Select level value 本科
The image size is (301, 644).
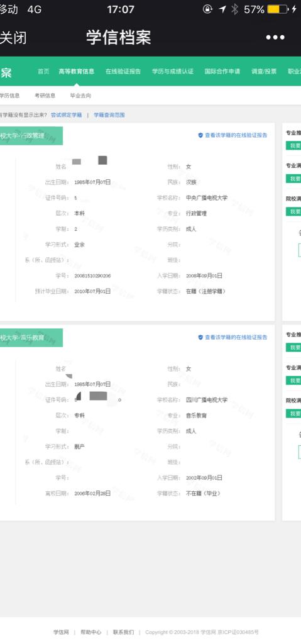(79, 213)
